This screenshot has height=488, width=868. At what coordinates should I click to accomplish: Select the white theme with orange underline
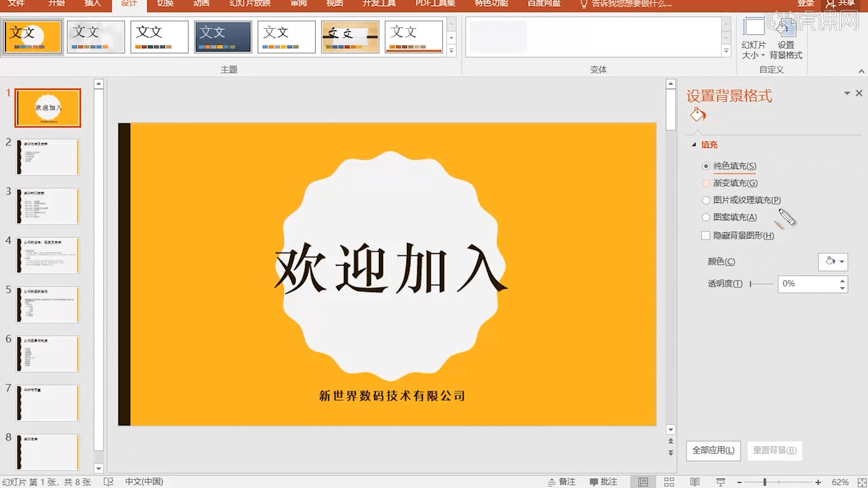click(x=414, y=37)
